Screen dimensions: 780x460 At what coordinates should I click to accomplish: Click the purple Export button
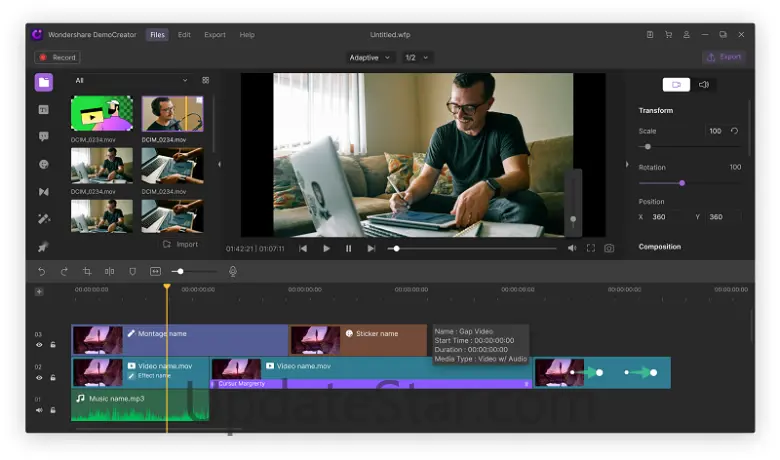724,57
